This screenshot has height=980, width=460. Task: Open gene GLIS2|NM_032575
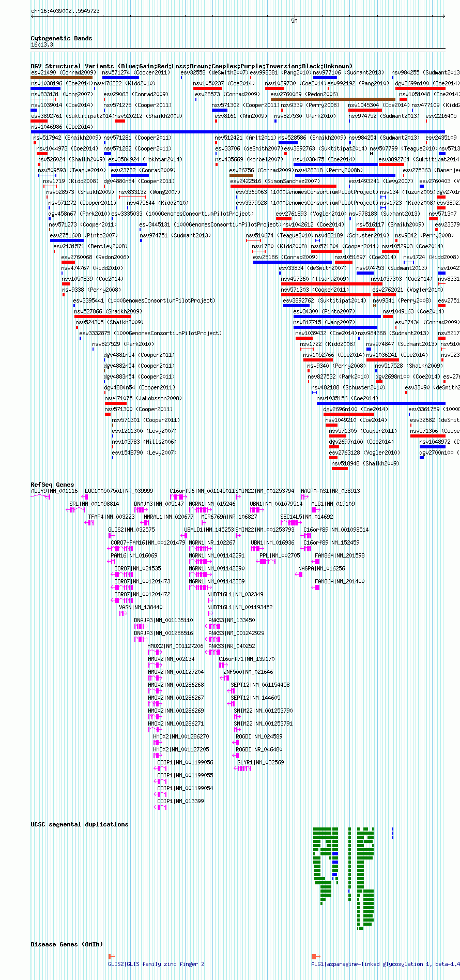tap(131, 530)
